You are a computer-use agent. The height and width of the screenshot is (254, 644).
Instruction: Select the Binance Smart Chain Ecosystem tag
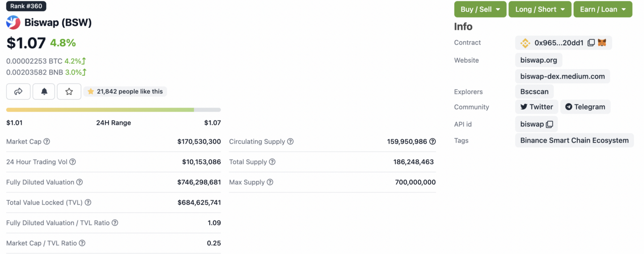[574, 140]
